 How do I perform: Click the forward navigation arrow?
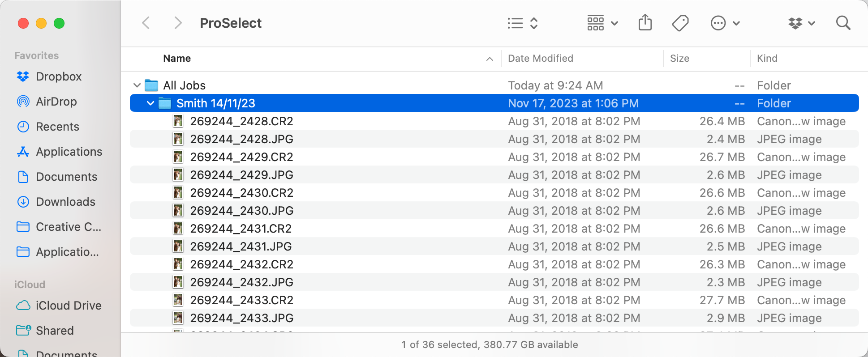click(x=178, y=23)
